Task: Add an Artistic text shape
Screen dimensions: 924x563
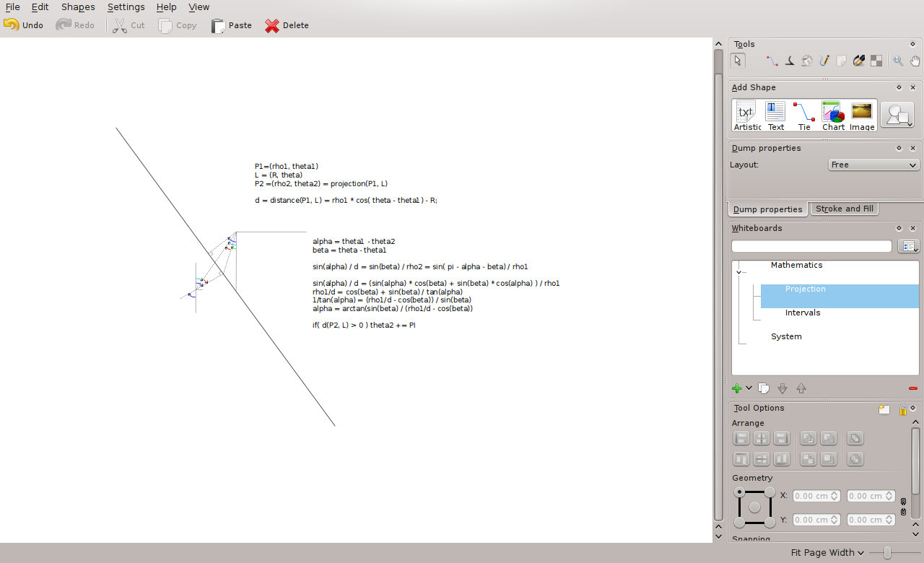Action: coord(747,116)
